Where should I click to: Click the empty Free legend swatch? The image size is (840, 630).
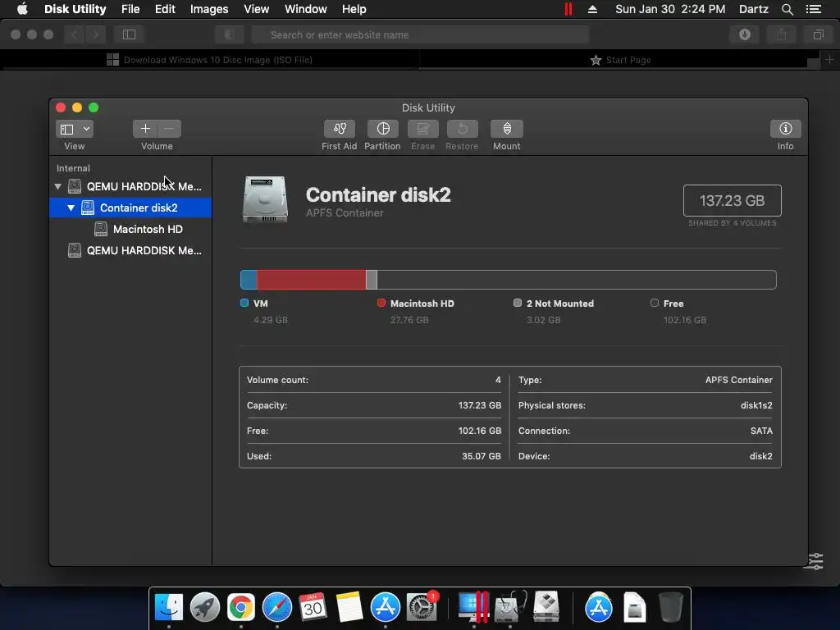654,303
